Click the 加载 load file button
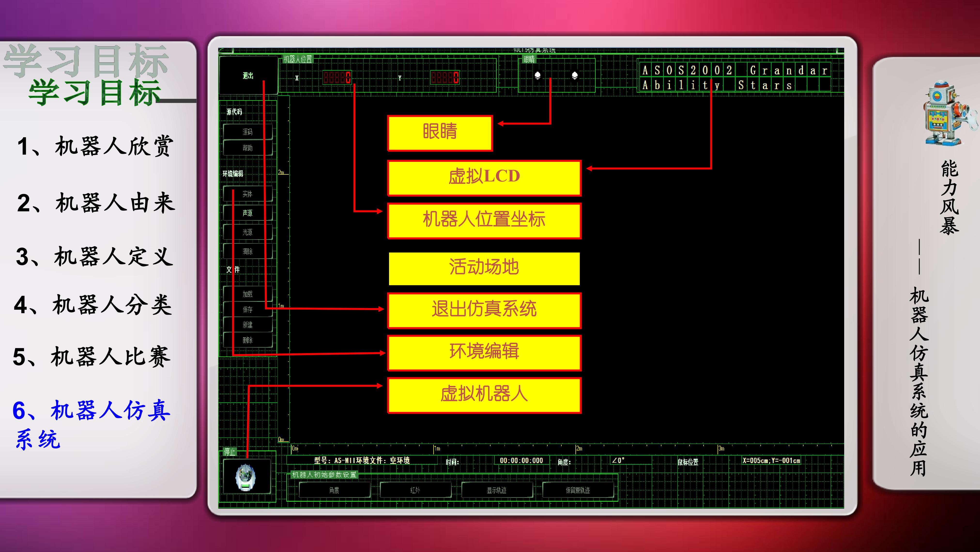This screenshot has height=552, width=980. [248, 294]
